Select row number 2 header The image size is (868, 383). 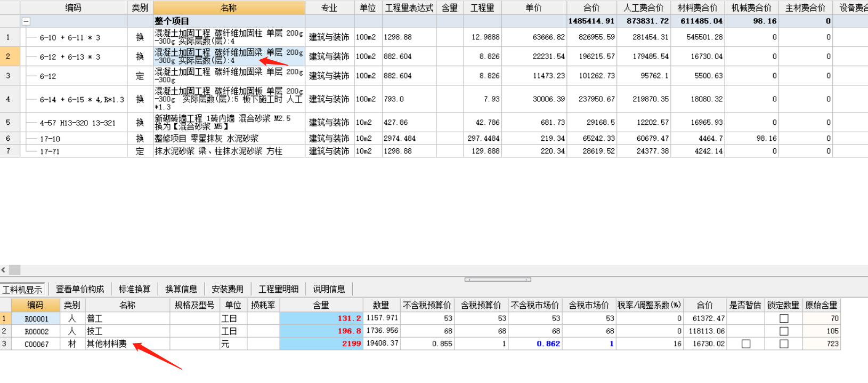pos(10,57)
